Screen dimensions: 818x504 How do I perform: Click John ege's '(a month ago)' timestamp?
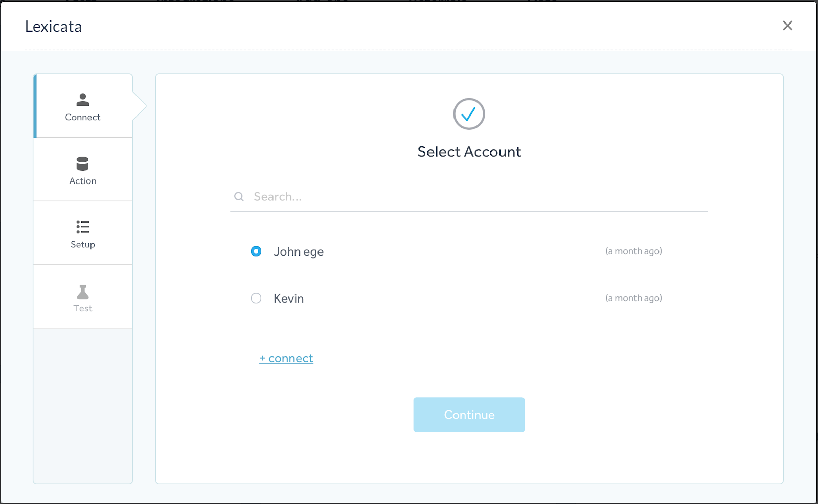click(634, 251)
